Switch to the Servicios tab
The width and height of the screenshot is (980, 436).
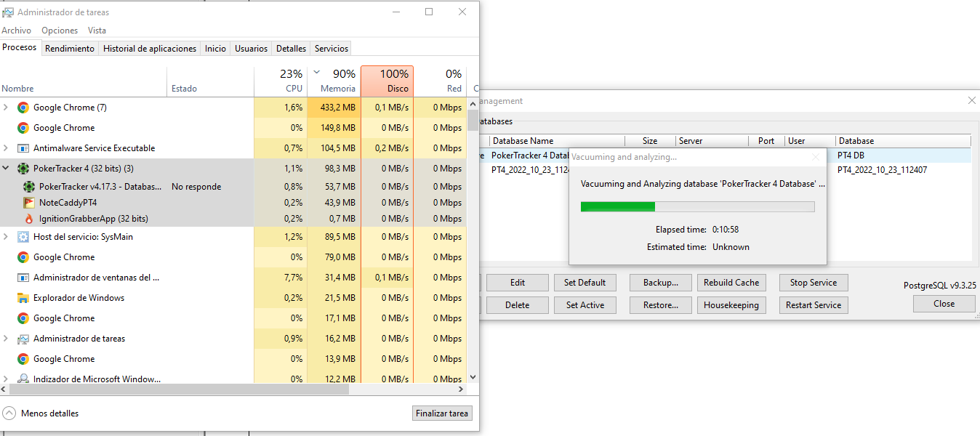coord(332,49)
